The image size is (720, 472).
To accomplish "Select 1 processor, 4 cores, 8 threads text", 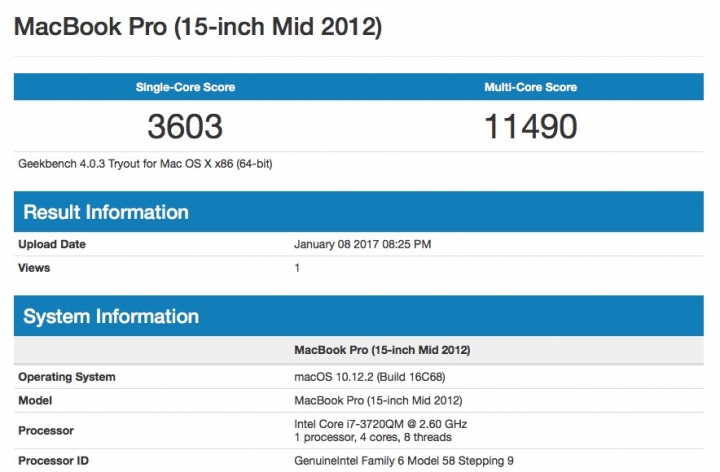I will (373, 437).
